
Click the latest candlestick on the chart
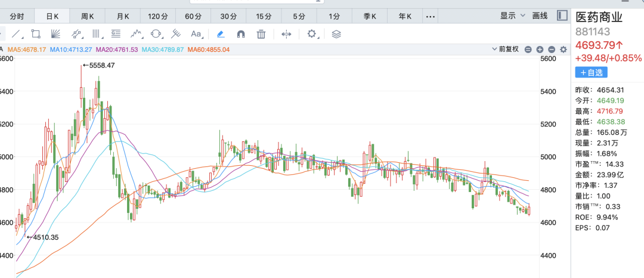pos(530,210)
